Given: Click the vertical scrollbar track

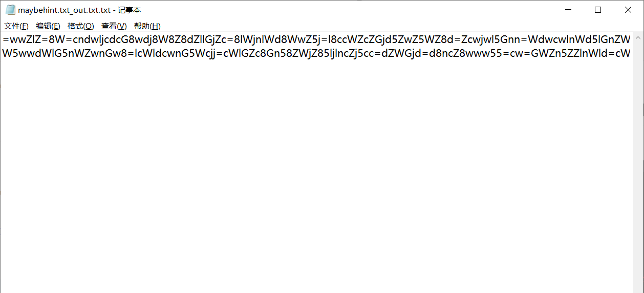Looking at the screenshot, I should [638, 164].
